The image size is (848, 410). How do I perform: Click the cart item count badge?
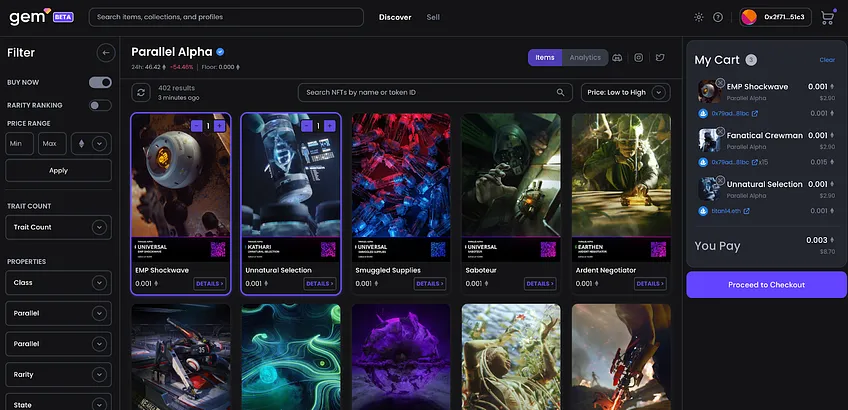(751, 60)
